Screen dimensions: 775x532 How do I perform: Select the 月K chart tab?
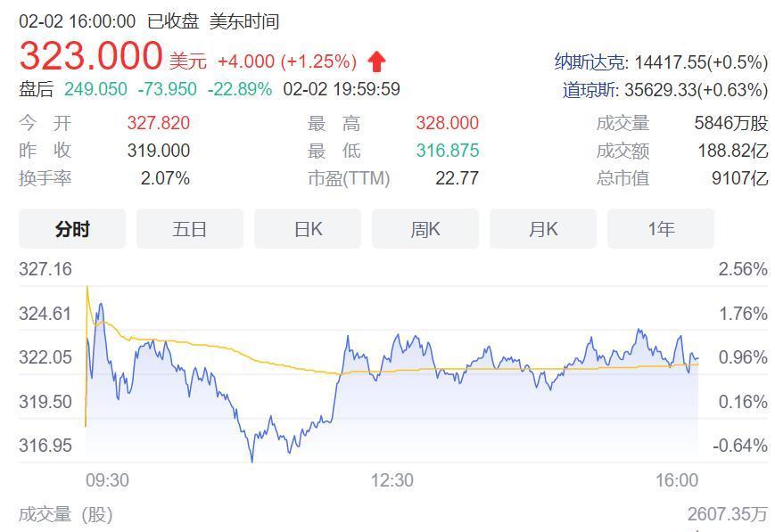point(543,229)
